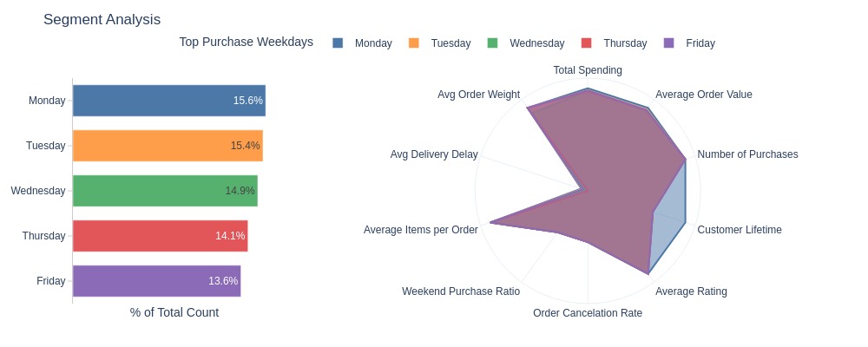Toggle the Wednesday legend entry

(x=526, y=43)
